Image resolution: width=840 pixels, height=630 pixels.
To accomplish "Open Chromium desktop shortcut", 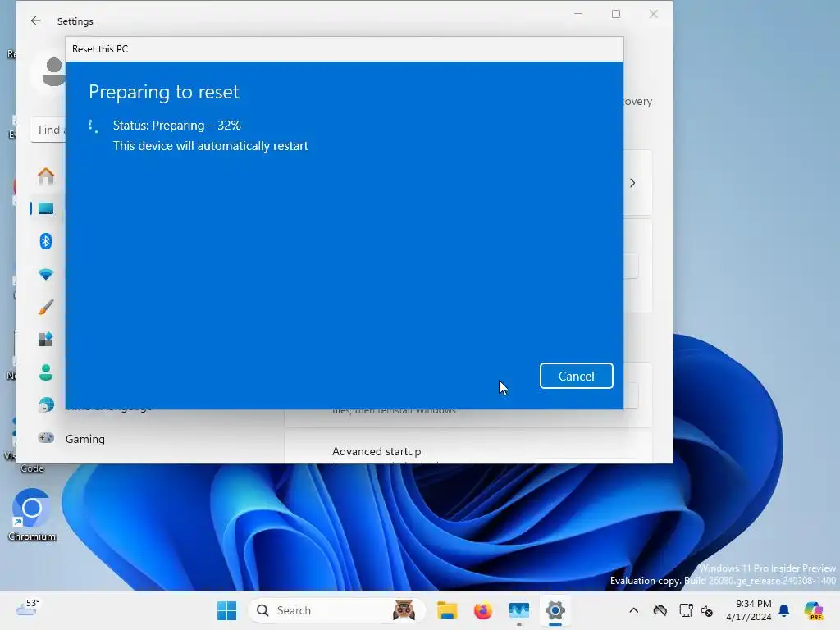I will (x=32, y=514).
